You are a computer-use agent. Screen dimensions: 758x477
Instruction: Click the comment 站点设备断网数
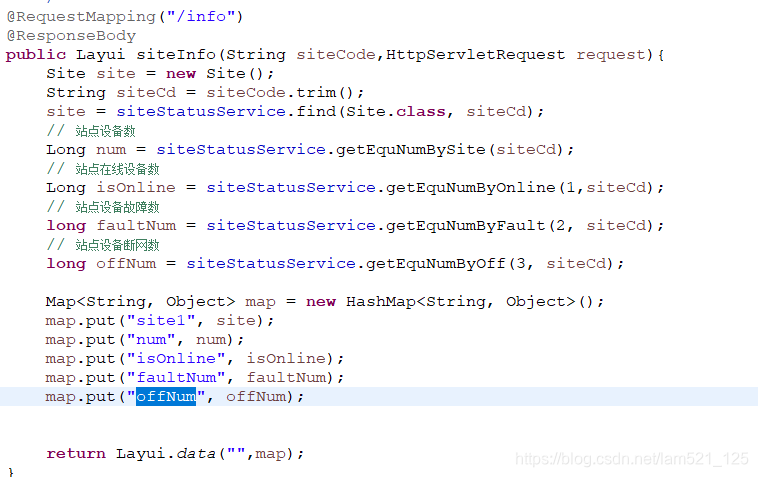point(103,246)
